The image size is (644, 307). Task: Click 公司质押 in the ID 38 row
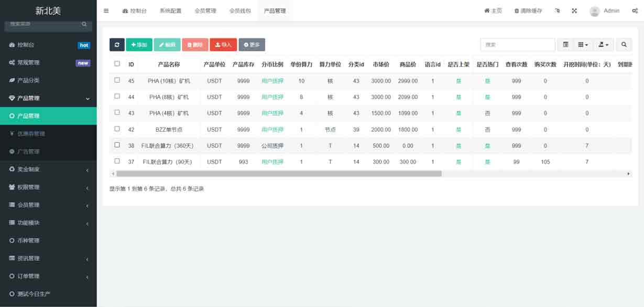click(x=272, y=146)
